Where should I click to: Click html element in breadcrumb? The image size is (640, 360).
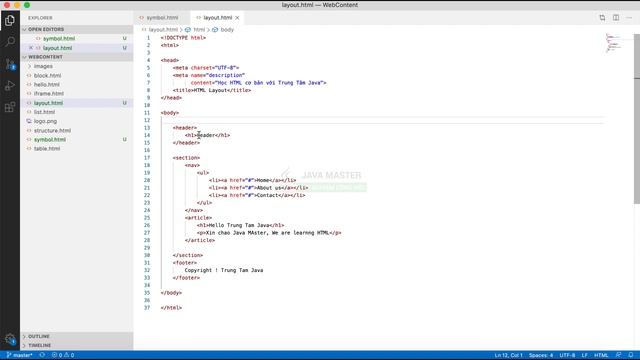coord(199,30)
